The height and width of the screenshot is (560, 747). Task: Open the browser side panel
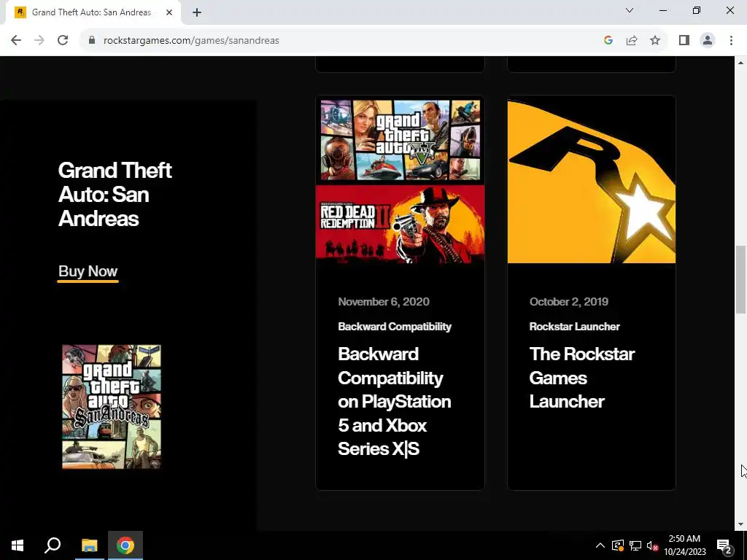point(684,41)
